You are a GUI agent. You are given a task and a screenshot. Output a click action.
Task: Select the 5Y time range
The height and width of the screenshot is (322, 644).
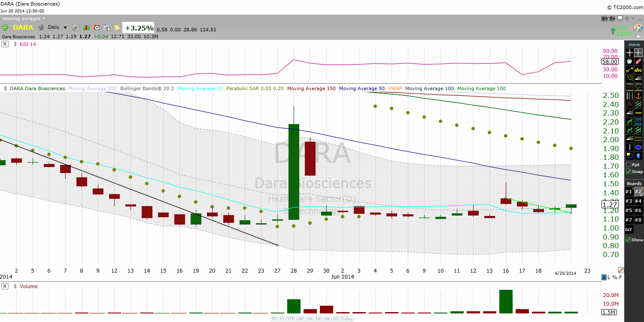click(274, 319)
